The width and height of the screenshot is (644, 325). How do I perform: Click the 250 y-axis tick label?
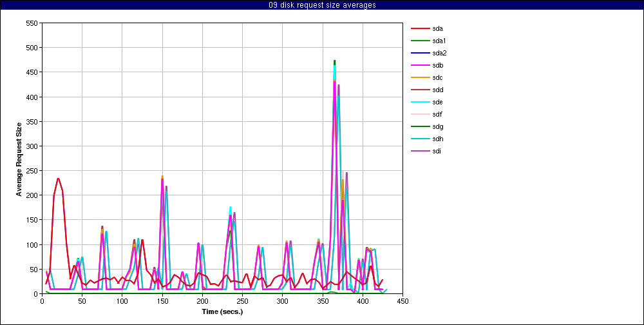(x=32, y=171)
